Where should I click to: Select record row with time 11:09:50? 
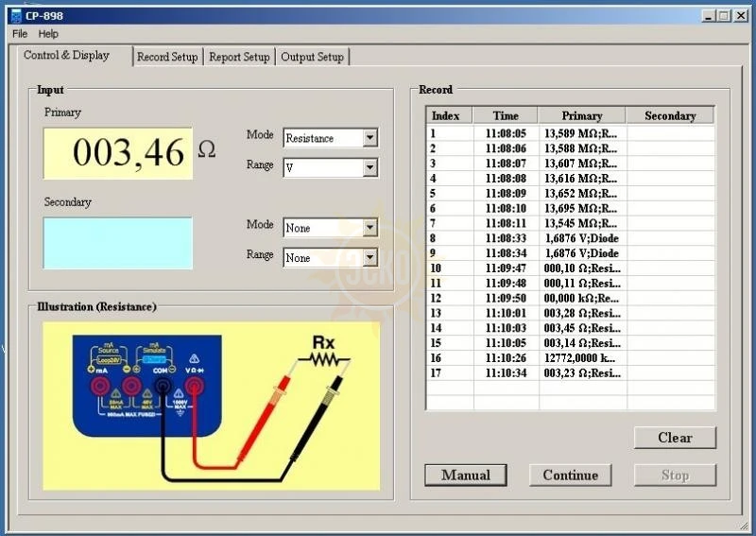[x=571, y=298]
